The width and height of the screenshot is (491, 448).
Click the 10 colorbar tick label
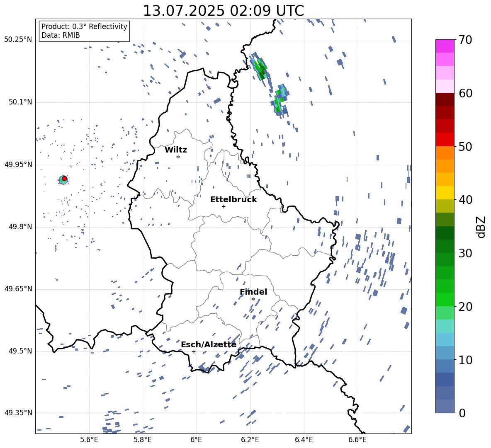coord(465,360)
